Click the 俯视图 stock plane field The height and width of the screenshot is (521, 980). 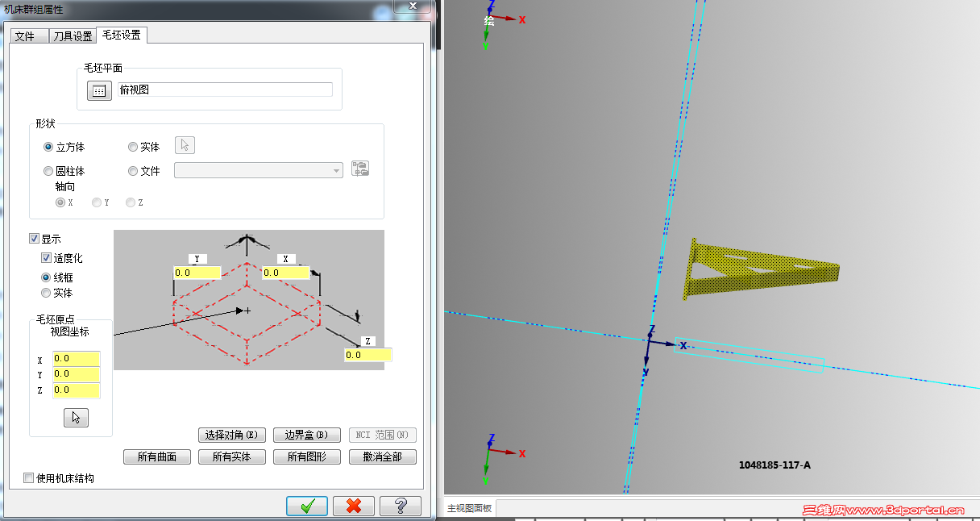[225, 90]
